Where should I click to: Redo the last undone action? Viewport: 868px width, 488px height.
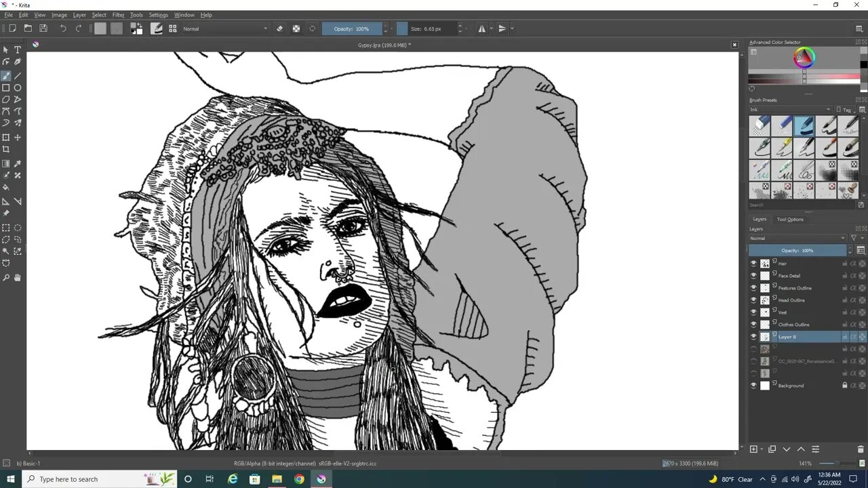[79, 28]
